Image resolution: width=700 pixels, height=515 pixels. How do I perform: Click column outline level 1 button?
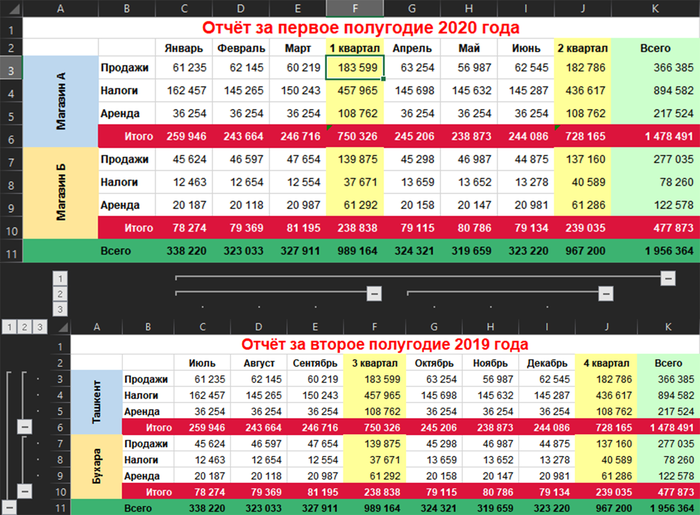click(60, 278)
